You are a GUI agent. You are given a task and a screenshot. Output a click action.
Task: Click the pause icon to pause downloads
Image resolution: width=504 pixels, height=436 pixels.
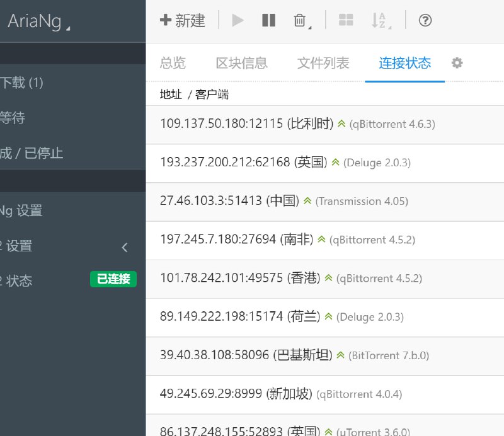[268, 21]
